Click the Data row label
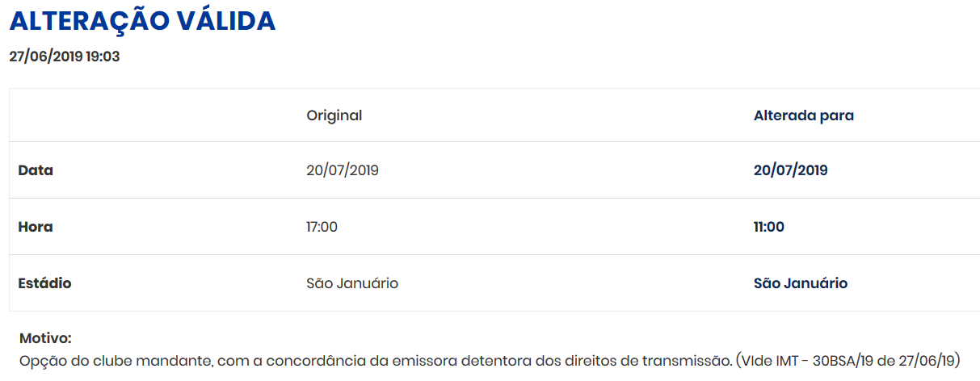Screen dimensions: 980x381 tap(36, 170)
